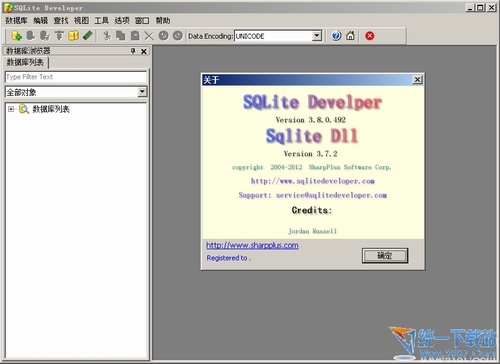
Task: Click the Undo round arrow icon
Action: pos(163,36)
